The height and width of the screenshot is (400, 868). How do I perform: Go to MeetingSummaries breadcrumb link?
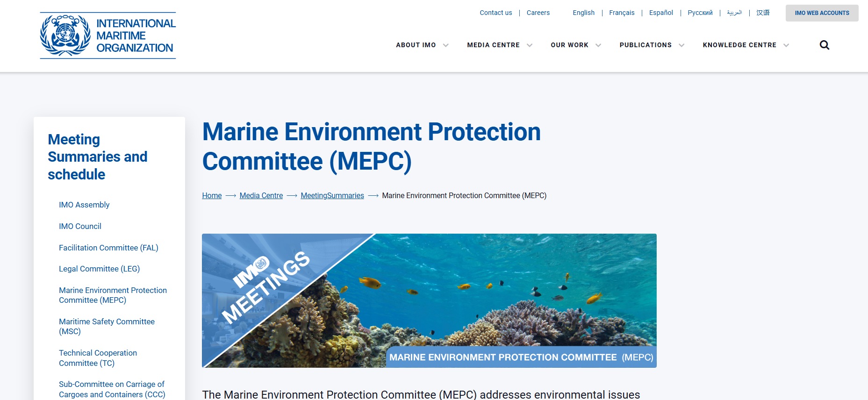click(332, 195)
